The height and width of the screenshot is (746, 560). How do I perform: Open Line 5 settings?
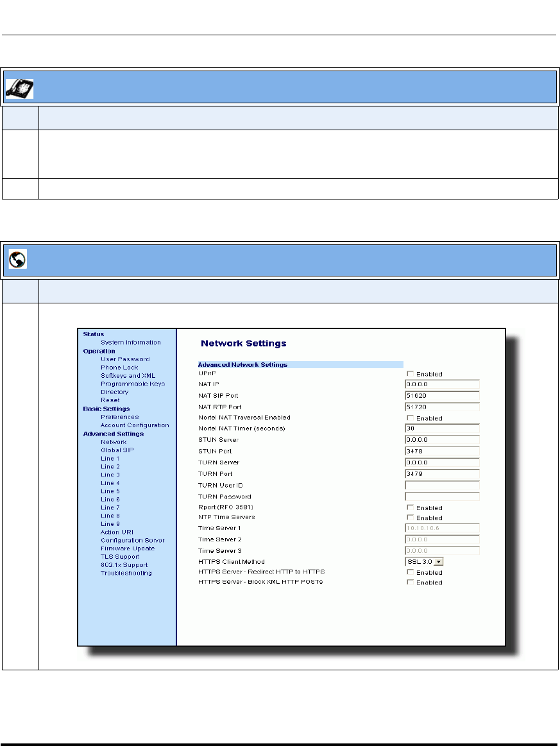click(110, 491)
